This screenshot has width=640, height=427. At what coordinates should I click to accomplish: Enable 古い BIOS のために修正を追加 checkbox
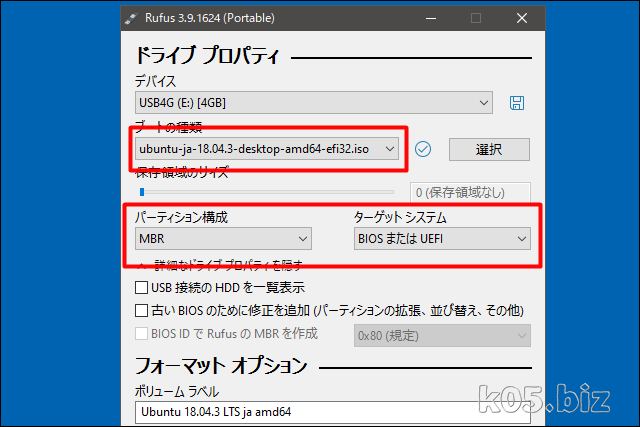[x=141, y=311]
